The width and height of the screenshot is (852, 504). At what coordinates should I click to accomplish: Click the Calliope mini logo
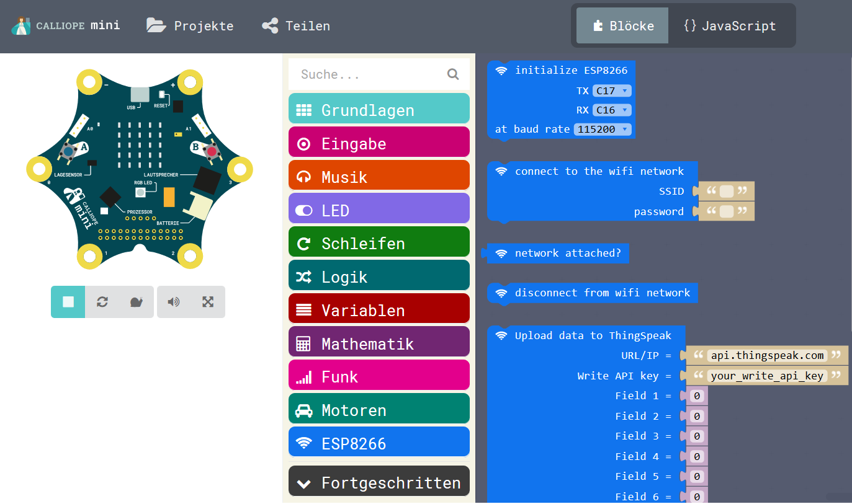tap(65, 25)
